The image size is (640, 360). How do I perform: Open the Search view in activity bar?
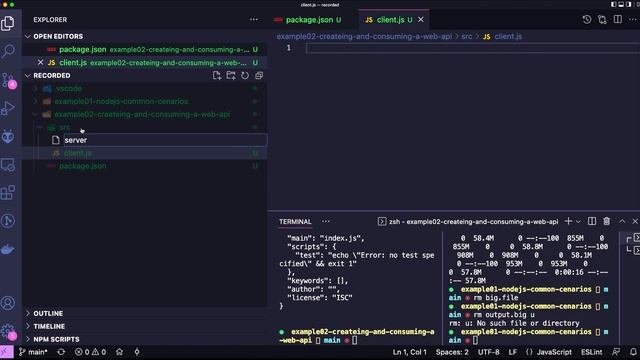pos(8,51)
